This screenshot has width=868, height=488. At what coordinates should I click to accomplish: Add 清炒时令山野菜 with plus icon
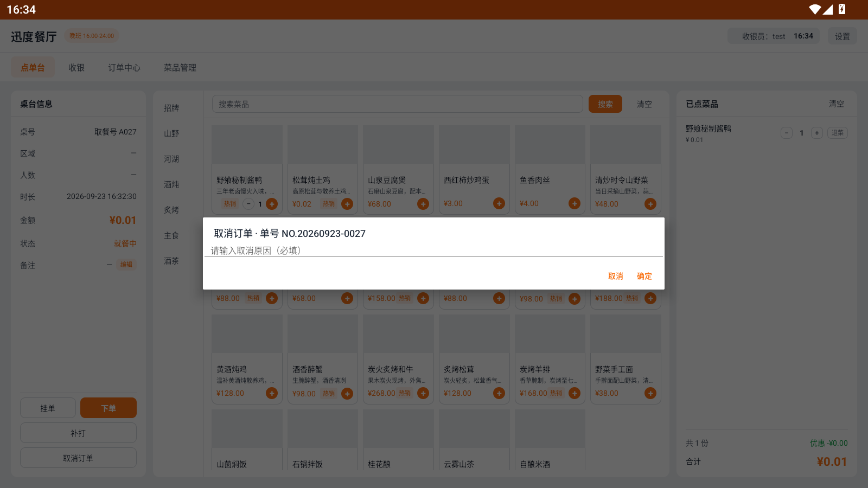click(x=650, y=204)
